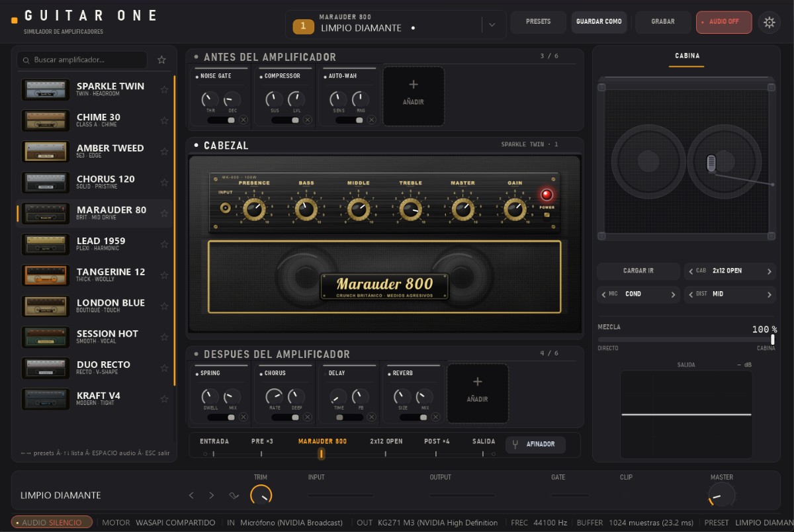Select the next mic type after COND
The height and width of the screenshot is (532, 794).
(x=673, y=294)
